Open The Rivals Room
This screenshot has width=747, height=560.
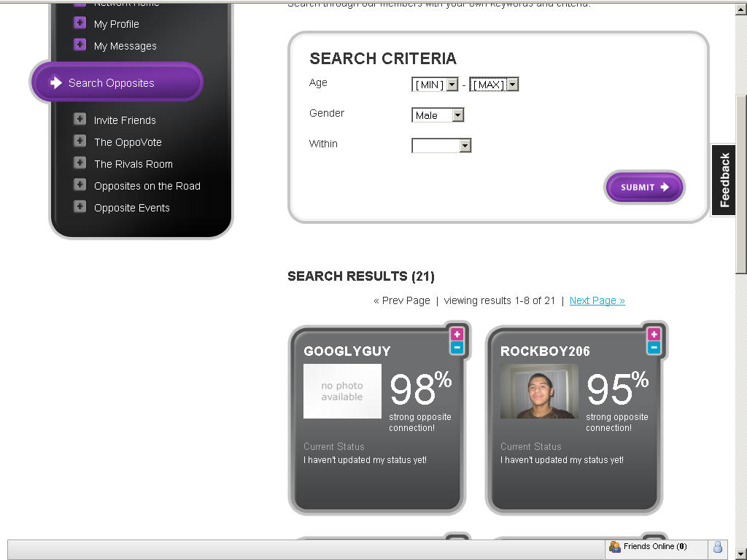point(133,164)
